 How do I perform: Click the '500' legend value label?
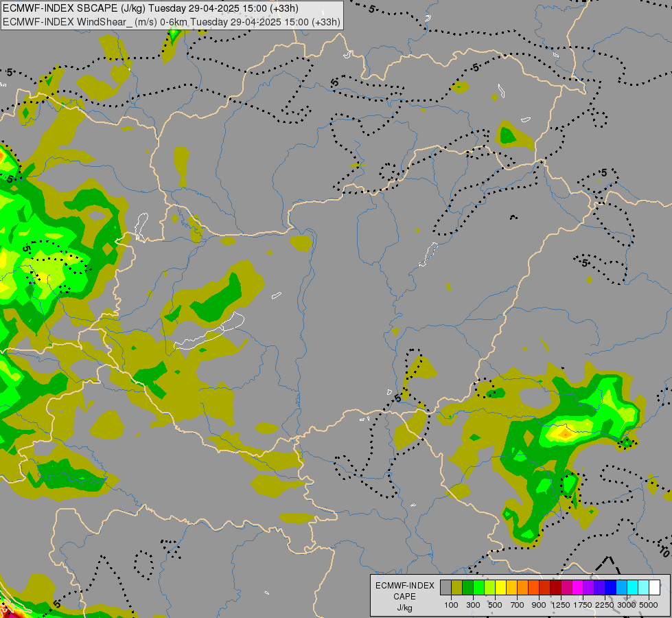[495, 605]
